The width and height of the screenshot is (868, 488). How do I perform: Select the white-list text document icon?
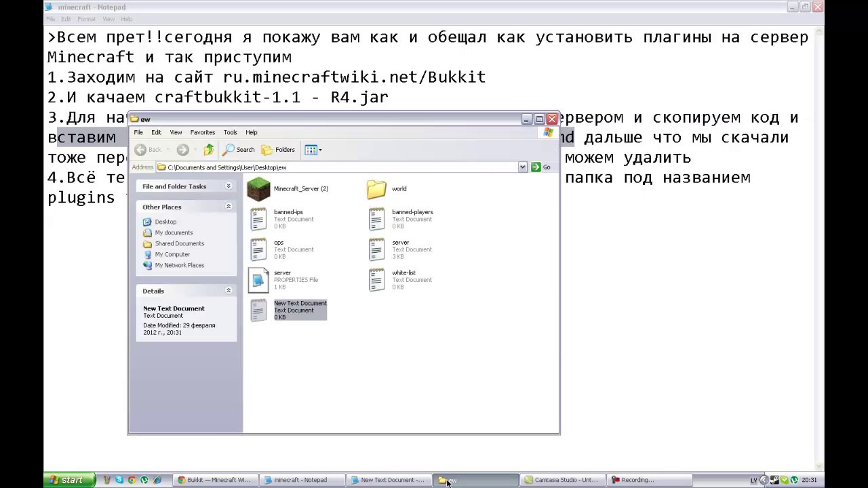tap(376, 280)
